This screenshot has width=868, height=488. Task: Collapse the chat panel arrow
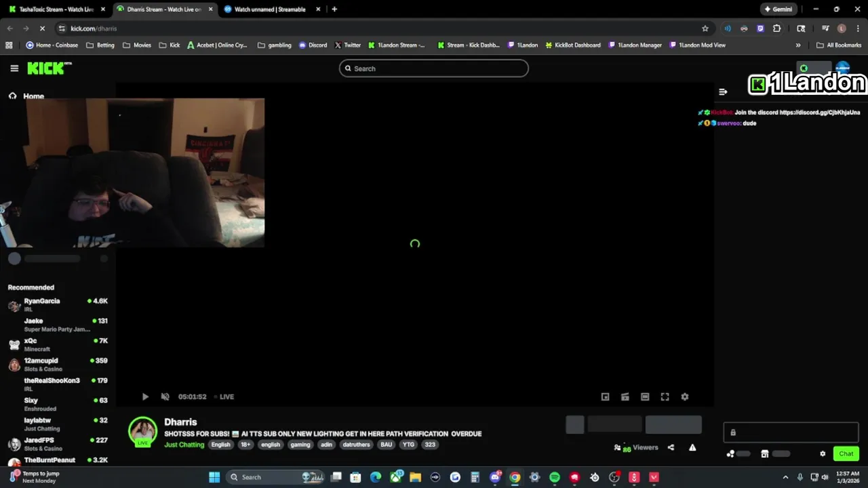point(723,91)
